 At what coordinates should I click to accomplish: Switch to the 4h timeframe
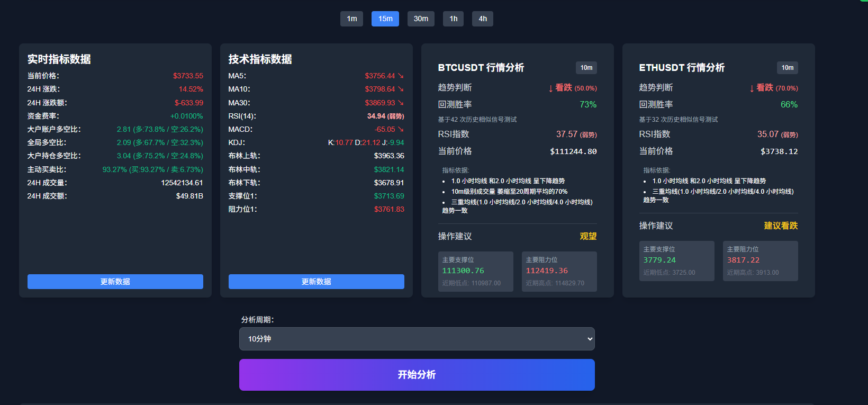(483, 19)
